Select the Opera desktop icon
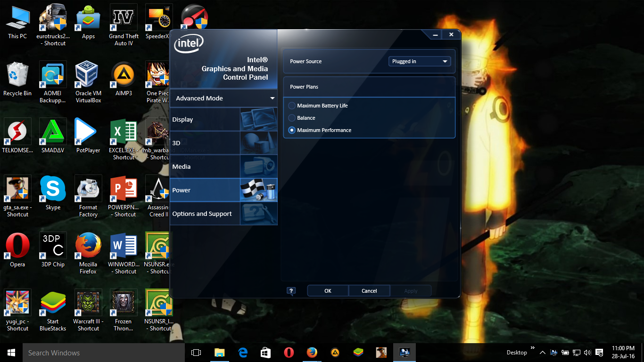The height and width of the screenshot is (362, 644). click(x=17, y=251)
